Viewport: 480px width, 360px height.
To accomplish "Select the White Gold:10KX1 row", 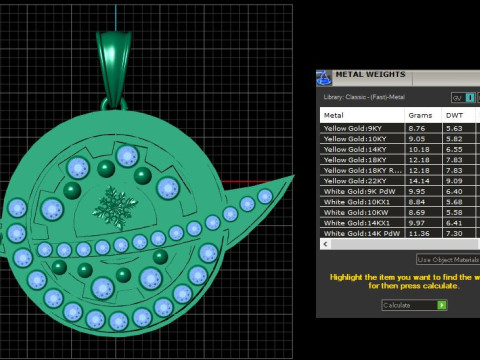I will (399, 202).
